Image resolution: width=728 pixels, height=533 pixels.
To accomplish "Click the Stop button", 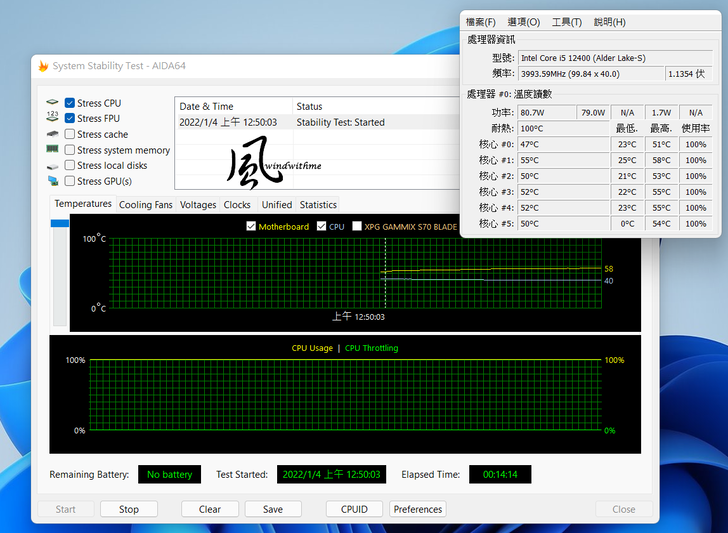I will click(x=129, y=509).
